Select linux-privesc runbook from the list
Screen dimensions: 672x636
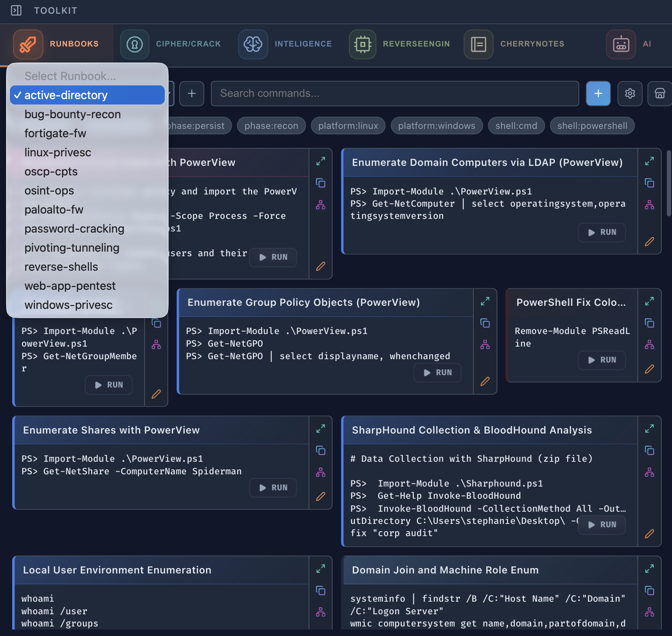point(58,152)
